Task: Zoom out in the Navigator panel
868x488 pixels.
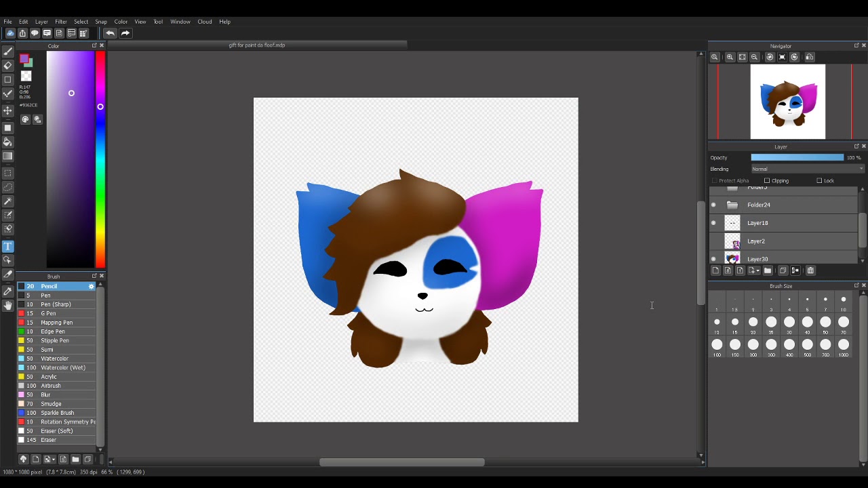Action: [754, 58]
